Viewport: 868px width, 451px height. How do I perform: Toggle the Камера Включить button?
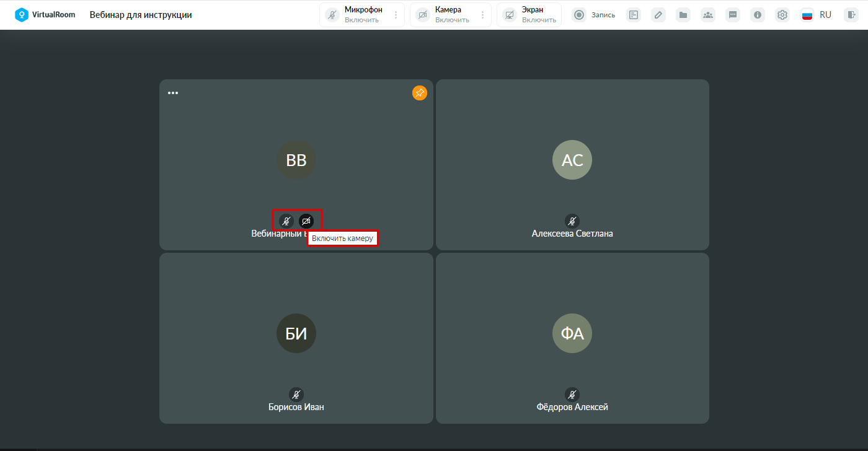(x=443, y=15)
